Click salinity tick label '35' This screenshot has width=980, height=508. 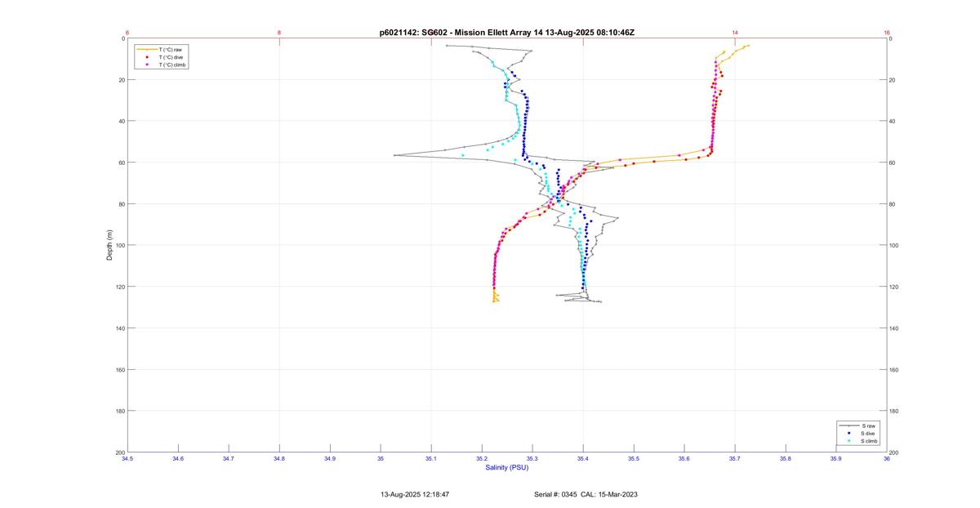point(381,459)
